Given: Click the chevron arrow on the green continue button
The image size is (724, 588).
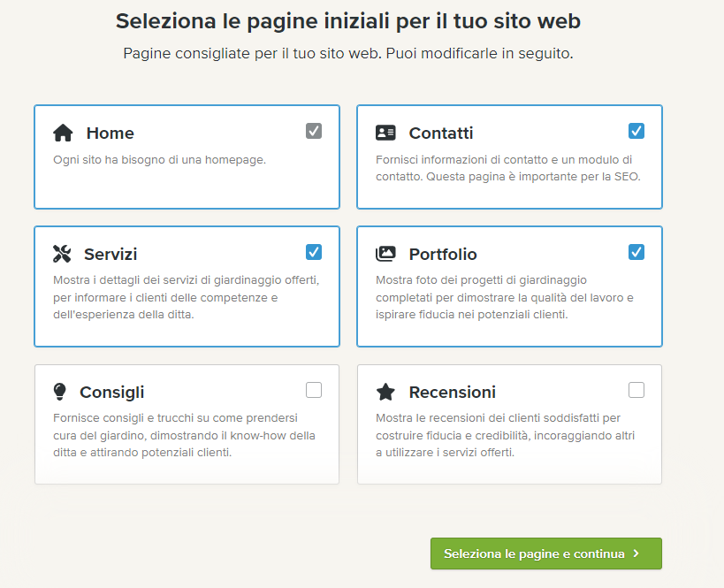Looking at the screenshot, I should [x=636, y=554].
